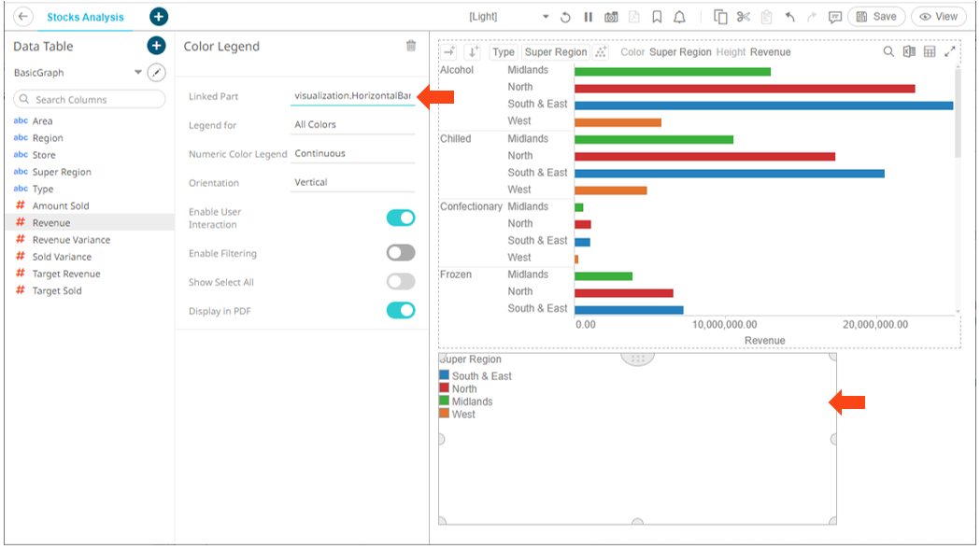The width and height of the screenshot is (980, 549).
Task: Disable the Enable User Interaction toggle
Action: 401,218
